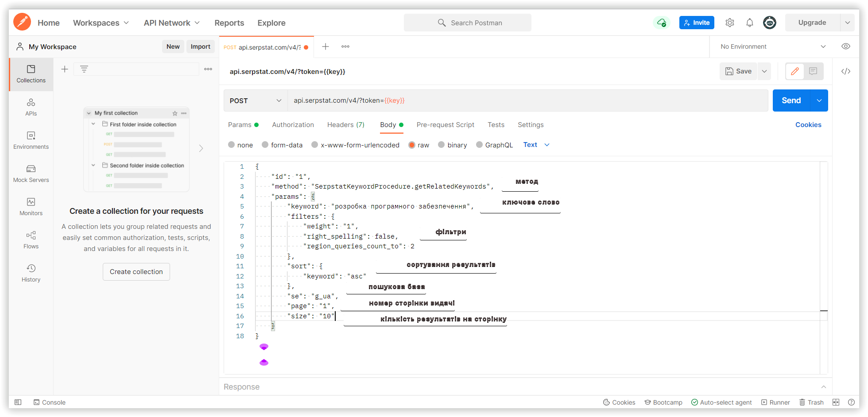This screenshot has width=868, height=417.
Task: Open the No Environment selector
Action: pos(773,46)
